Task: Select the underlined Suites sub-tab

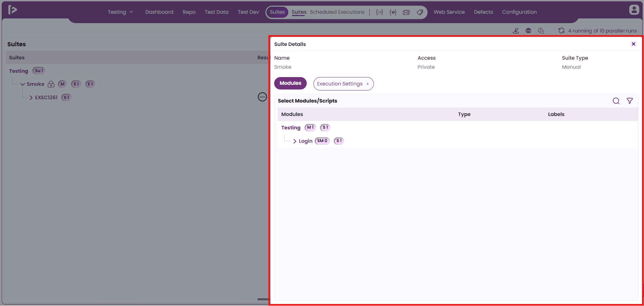Action: (x=299, y=12)
